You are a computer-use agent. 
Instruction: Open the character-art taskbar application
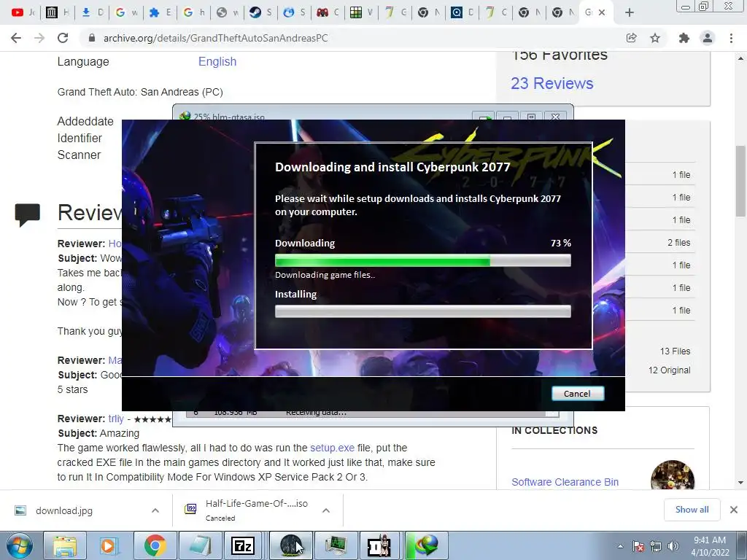[379, 545]
